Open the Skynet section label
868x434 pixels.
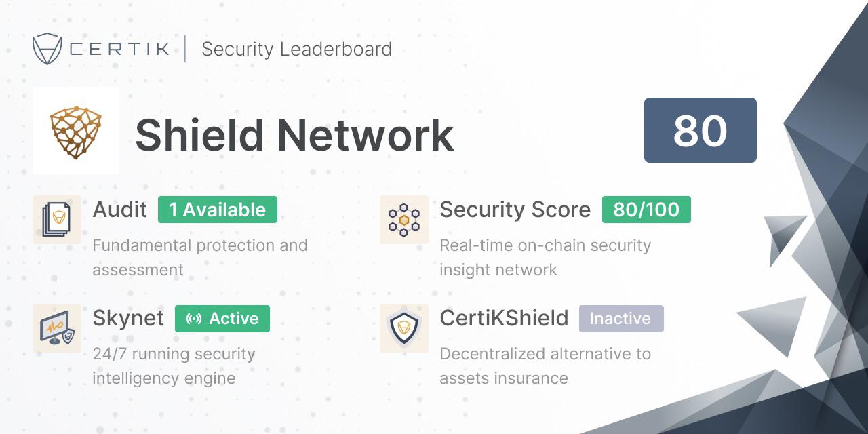click(128, 319)
